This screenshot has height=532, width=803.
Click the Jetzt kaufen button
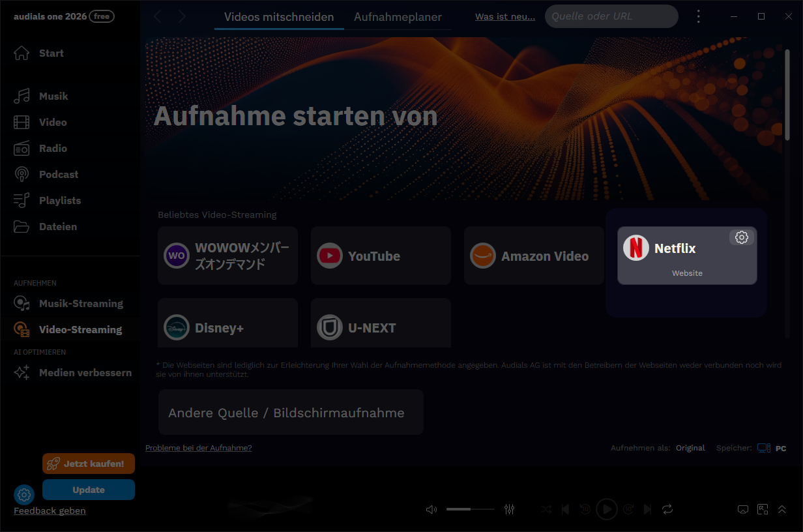coord(89,464)
